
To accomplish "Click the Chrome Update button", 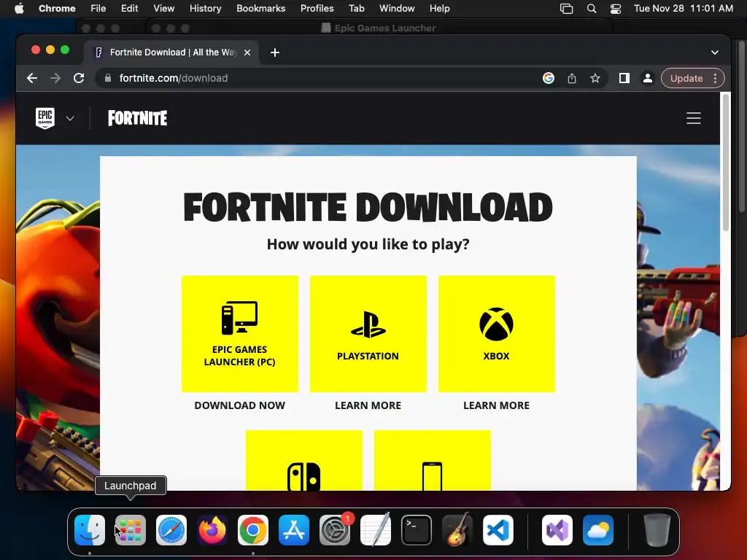I will (686, 78).
